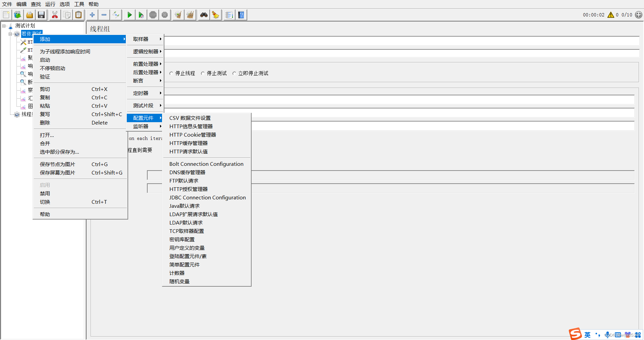Click the scissors Cut icon
Screen dimensions: 644x340
55,15
